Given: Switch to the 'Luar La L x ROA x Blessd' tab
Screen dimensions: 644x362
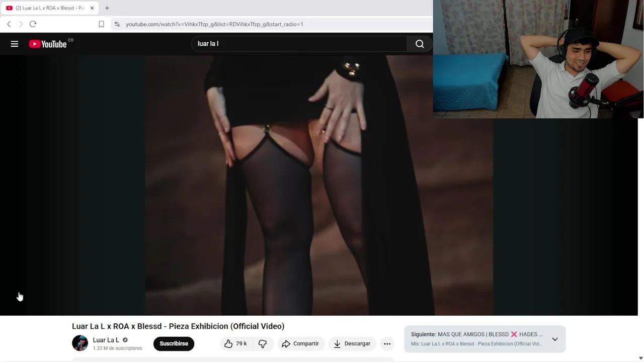Looking at the screenshot, I should [x=49, y=8].
